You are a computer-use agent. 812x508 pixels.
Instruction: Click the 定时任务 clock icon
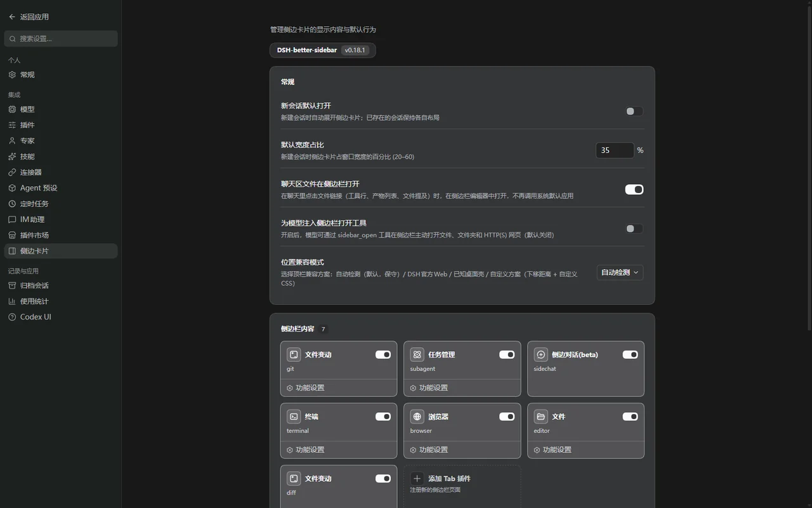click(12, 204)
